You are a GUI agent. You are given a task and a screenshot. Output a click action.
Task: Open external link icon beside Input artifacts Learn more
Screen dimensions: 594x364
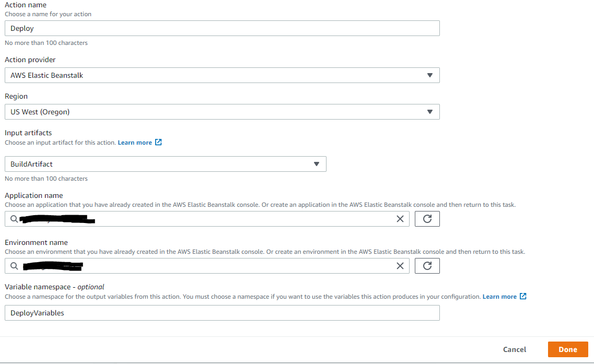[x=158, y=142]
